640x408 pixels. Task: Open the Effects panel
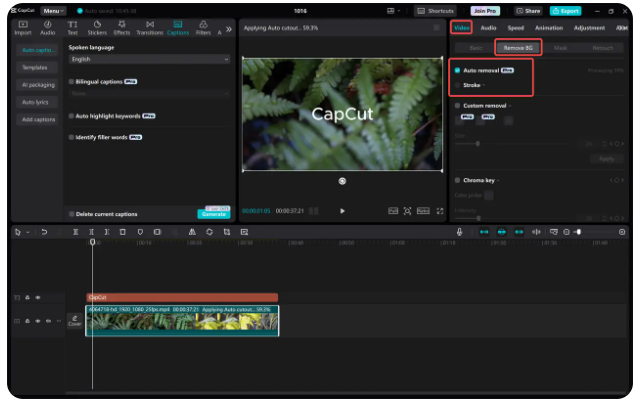(122, 26)
